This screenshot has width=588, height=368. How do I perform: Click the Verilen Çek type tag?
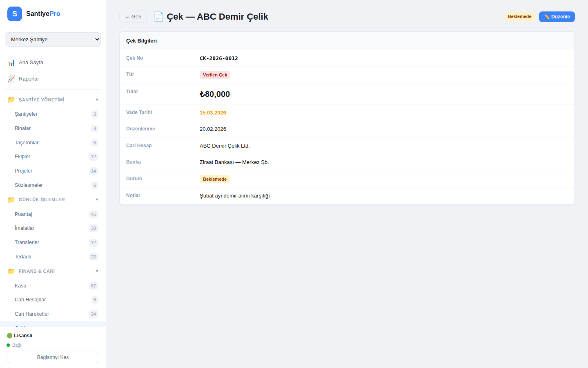click(215, 75)
